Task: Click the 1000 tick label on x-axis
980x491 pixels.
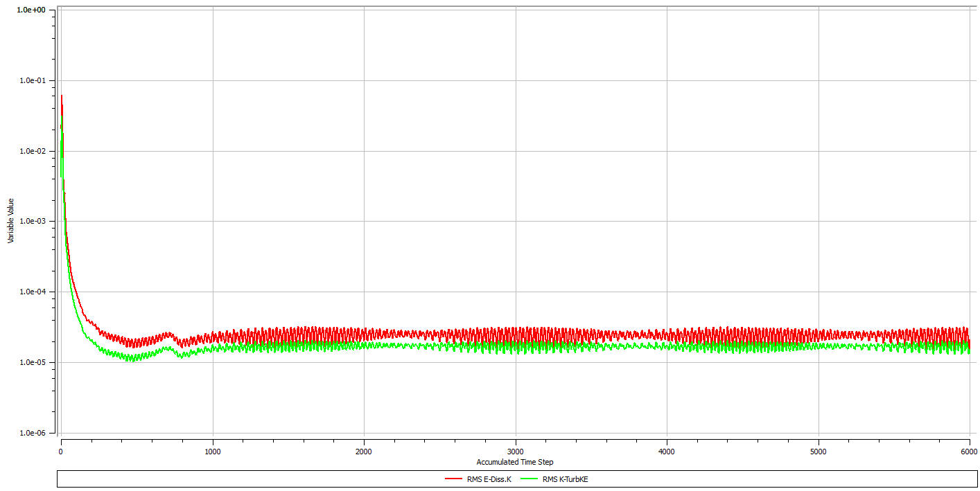Action: click(212, 451)
